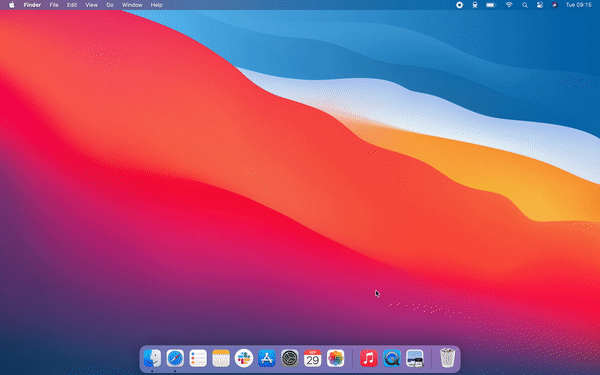
Task: Open the Edit menu
Action: [x=72, y=5]
